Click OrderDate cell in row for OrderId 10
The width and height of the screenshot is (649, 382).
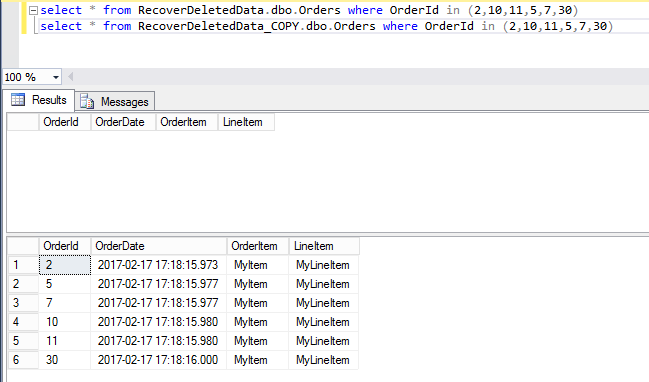159,322
